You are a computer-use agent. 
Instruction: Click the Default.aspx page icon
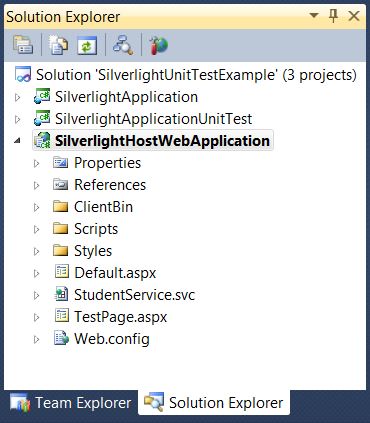pos(62,272)
